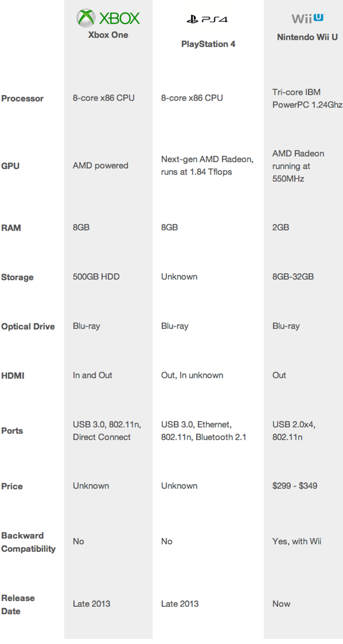Viewport: 343px width, 644px height.
Task: Click the HDMI row label
Action: point(13,376)
